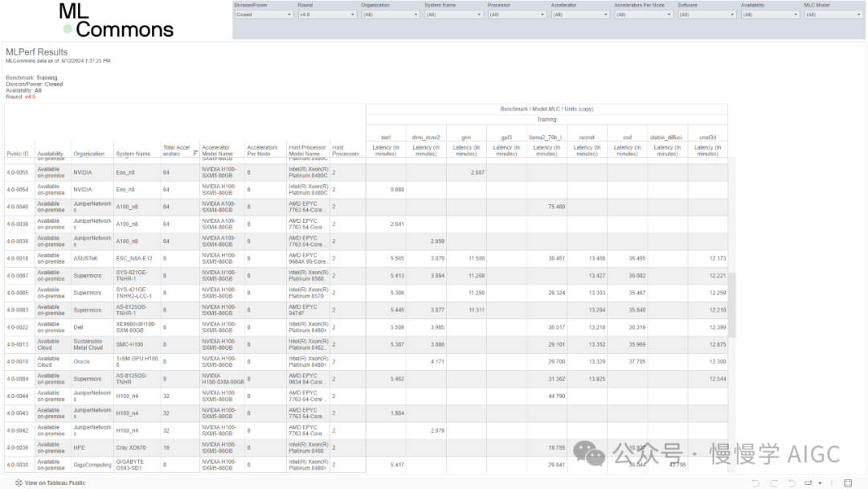The height and width of the screenshot is (489, 868).
Task: Click ASUSTeK organization cell
Action: [85, 259]
